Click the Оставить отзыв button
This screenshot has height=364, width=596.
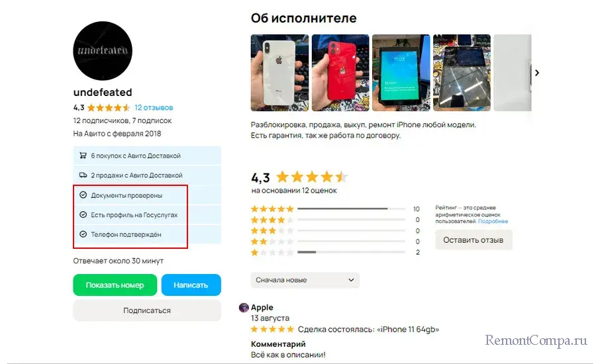473,240
